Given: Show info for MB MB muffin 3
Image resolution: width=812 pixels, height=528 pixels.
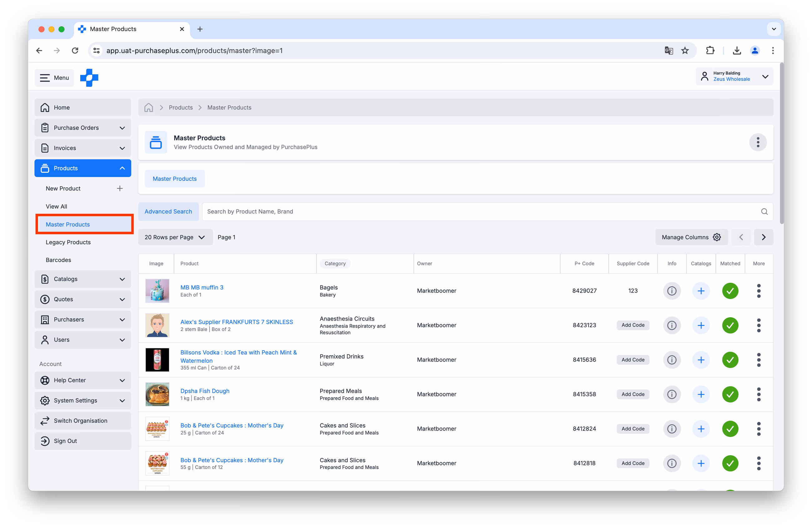Looking at the screenshot, I should [x=671, y=291].
